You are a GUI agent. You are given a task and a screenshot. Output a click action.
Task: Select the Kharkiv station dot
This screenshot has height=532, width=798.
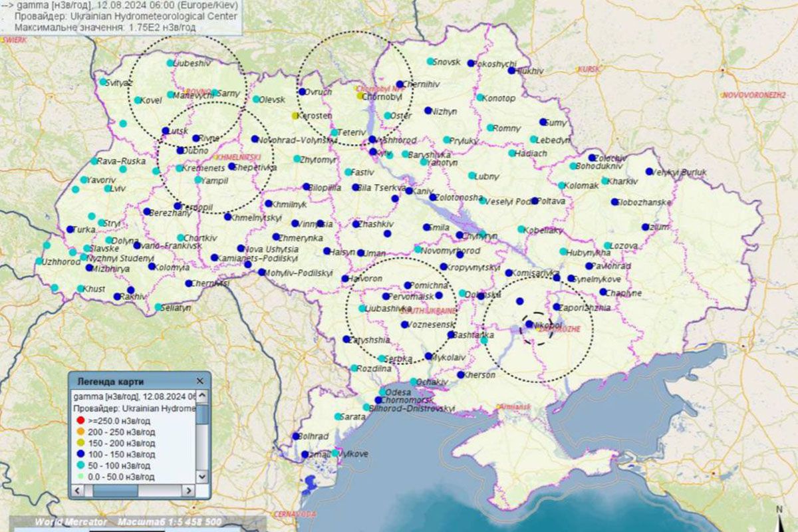[x=605, y=180]
